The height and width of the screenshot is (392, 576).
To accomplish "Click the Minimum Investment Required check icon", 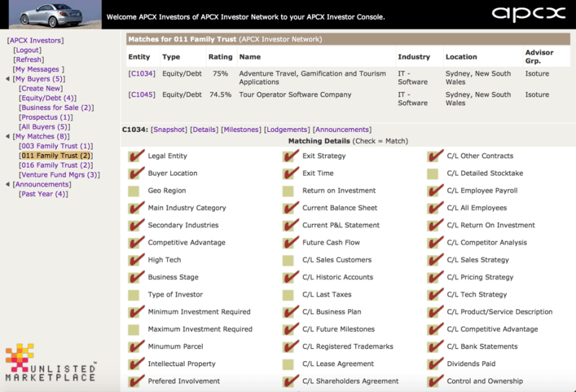I will point(136,311).
